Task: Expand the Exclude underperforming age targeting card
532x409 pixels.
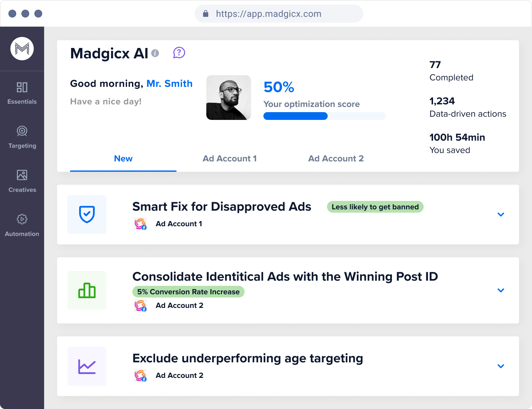Action: [501, 366]
